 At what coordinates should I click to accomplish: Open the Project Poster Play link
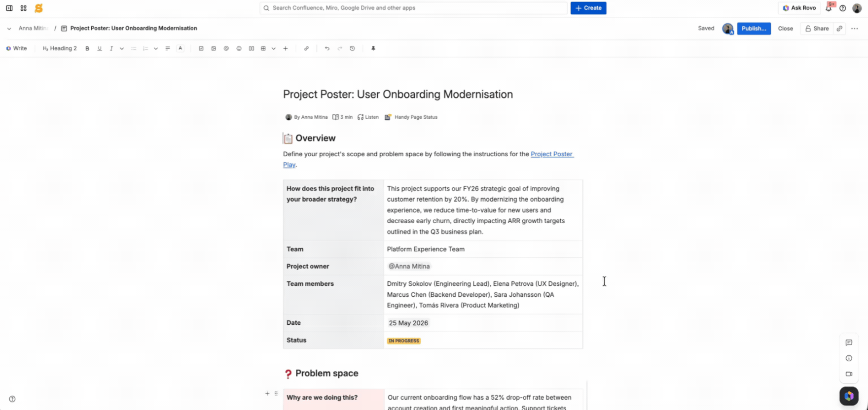[x=552, y=154]
